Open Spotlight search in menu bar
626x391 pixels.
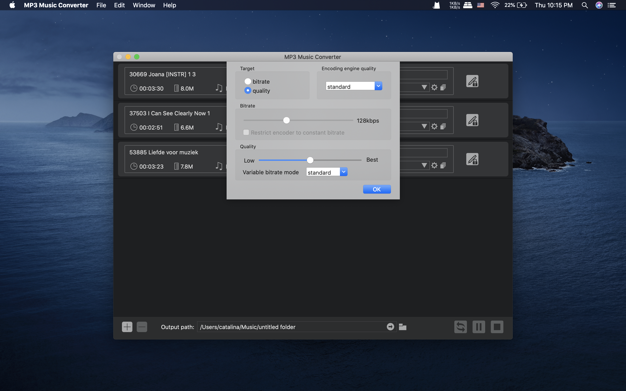point(584,5)
